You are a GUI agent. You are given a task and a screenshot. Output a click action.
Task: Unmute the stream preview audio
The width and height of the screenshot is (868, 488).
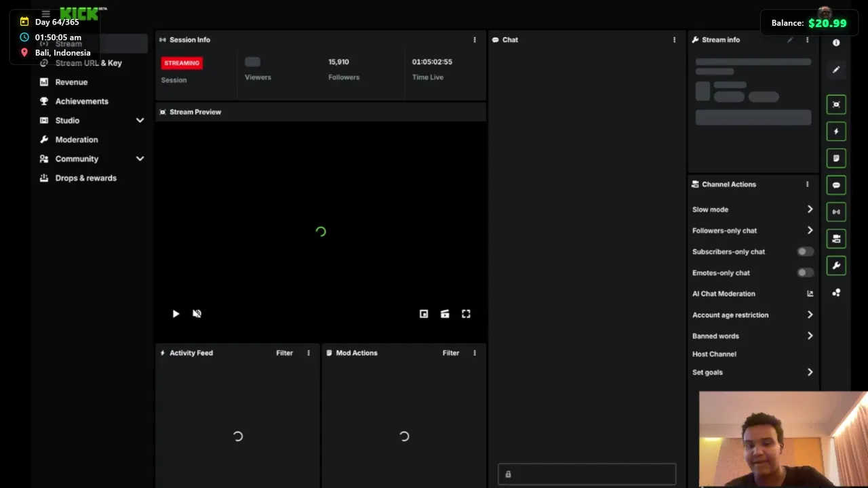point(197,314)
